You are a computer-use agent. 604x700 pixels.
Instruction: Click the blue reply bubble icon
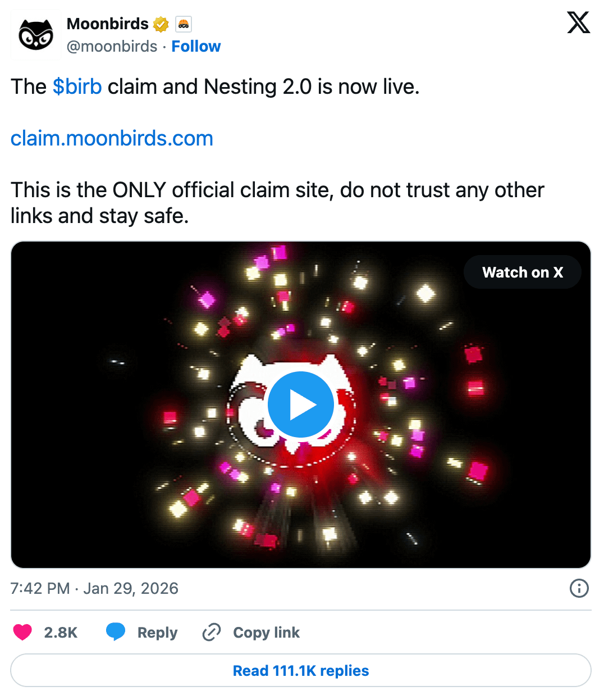tap(116, 632)
